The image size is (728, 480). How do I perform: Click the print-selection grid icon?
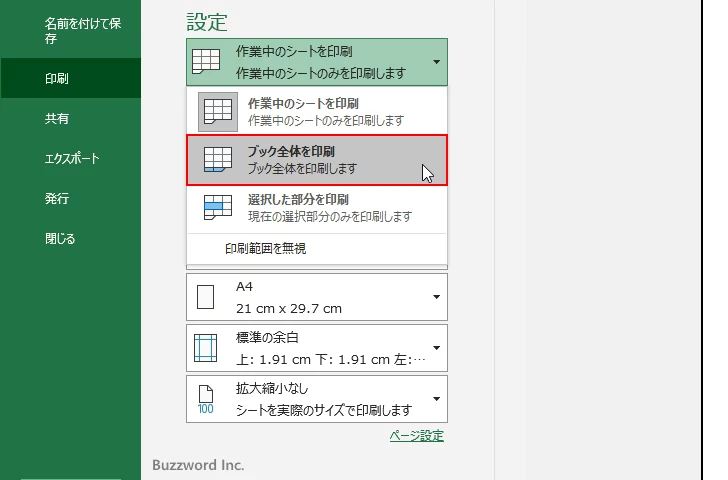[x=218, y=208]
